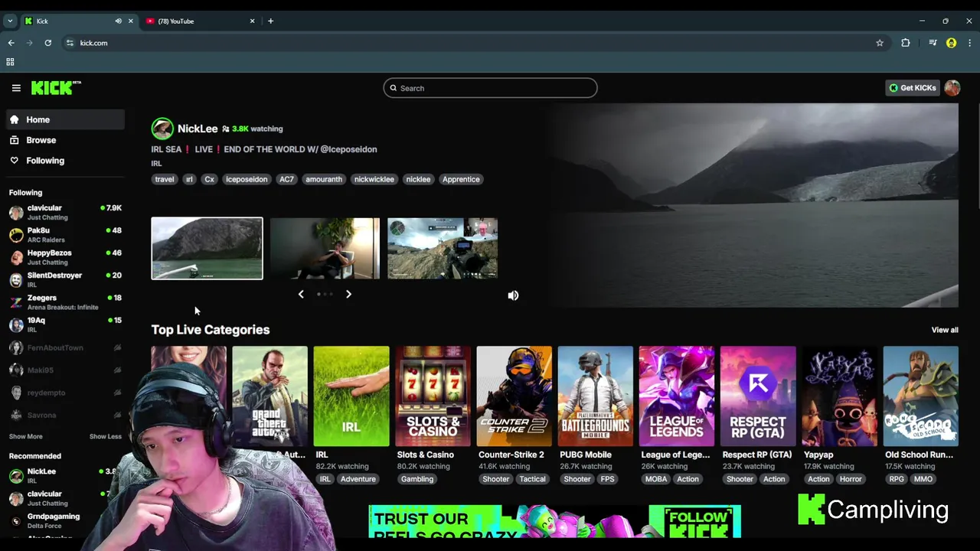Mute the Kick tab audio icon
The width and height of the screenshot is (980, 551).
(x=118, y=21)
